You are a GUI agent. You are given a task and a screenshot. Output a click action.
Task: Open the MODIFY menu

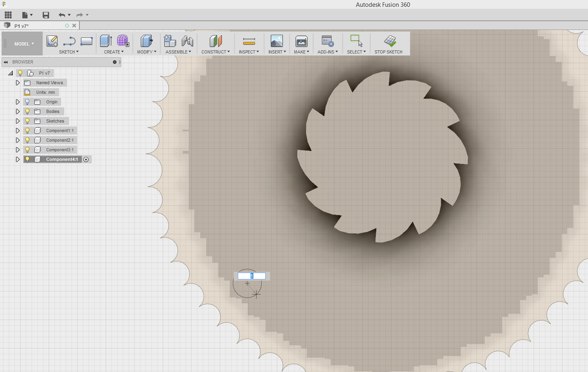click(146, 52)
